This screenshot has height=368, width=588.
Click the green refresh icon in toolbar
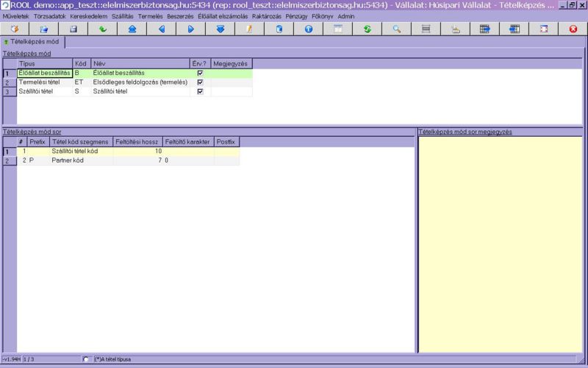click(367, 29)
